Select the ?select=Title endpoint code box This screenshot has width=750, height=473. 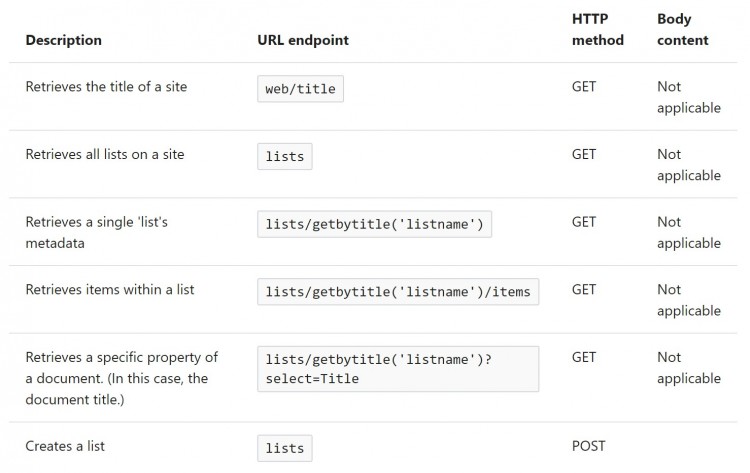[x=398, y=369]
